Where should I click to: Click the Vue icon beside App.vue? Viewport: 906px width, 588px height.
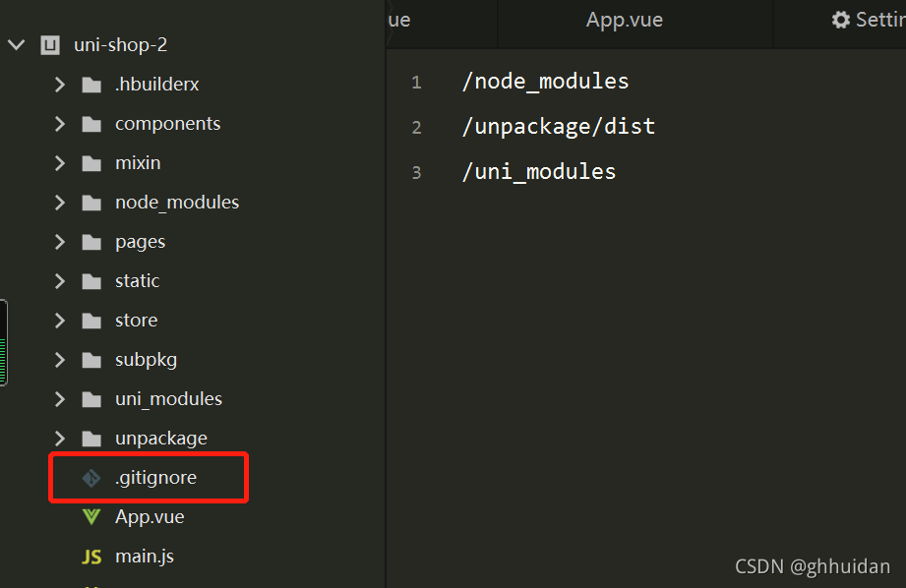pos(91,517)
